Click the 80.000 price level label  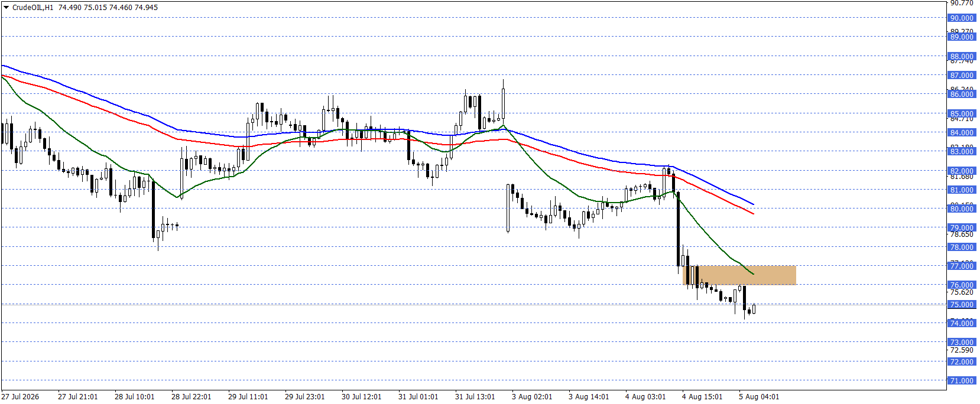[x=962, y=209]
